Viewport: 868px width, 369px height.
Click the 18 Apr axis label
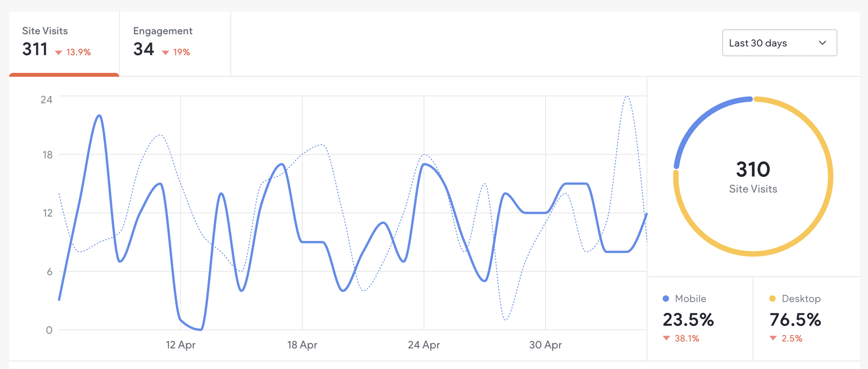[302, 345]
